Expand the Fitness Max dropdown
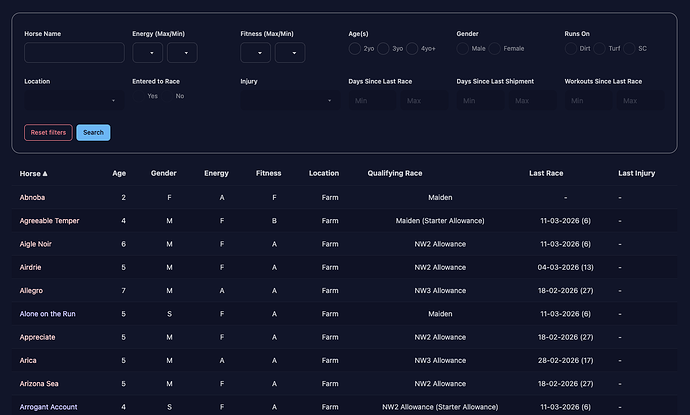This screenshot has width=690, height=415. 256,53
